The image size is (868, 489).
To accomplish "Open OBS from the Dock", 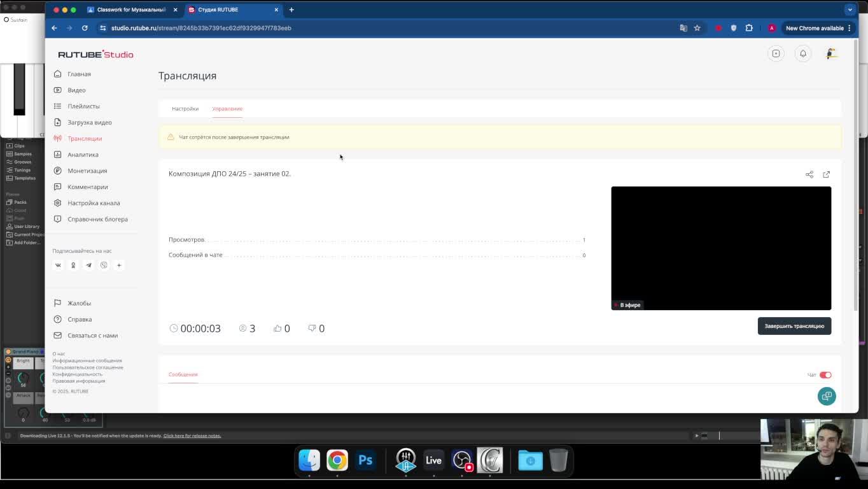I will [x=462, y=460].
